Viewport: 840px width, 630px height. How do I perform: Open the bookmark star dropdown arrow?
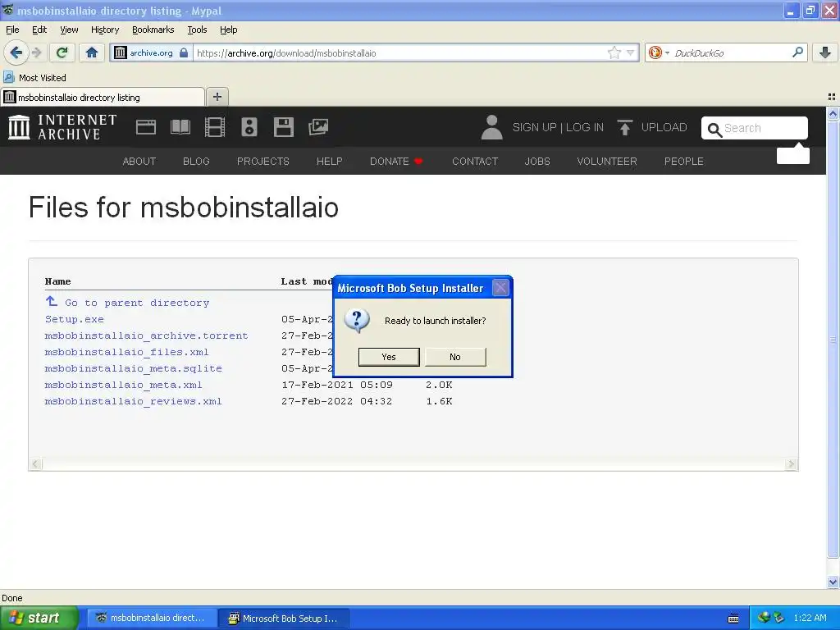[631, 52]
